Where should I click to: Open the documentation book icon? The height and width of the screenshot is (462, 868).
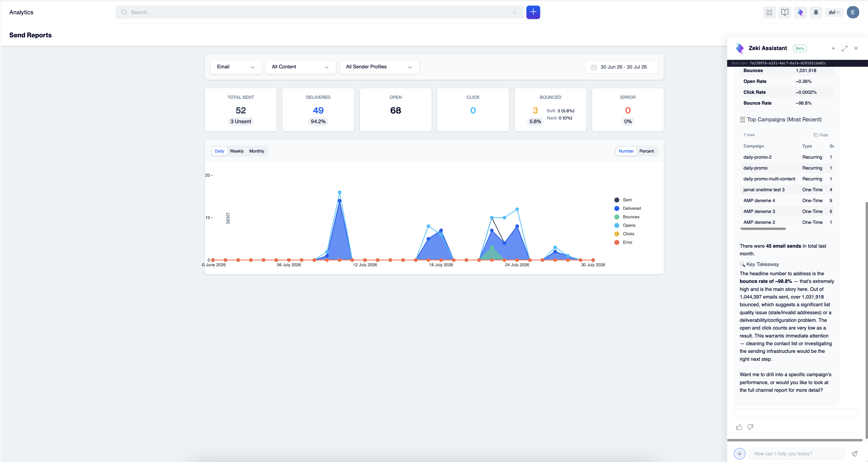[785, 12]
